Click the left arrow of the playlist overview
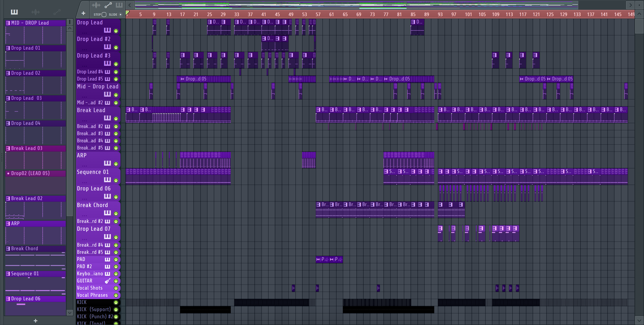This screenshot has height=325, width=644. [x=129, y=5]
